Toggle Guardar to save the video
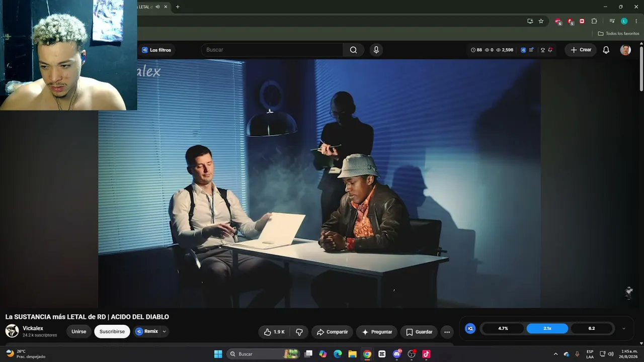644x362 pixels. 419,332
